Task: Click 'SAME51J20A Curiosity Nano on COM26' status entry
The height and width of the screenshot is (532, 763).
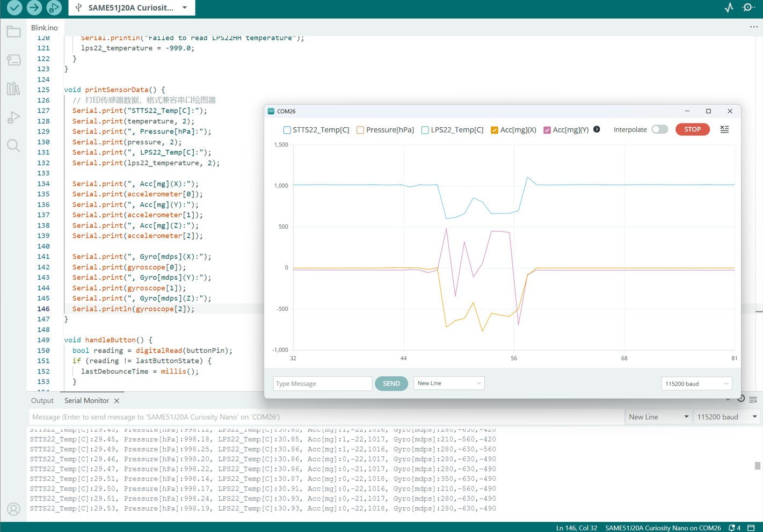Action: (x=663, y=528)
